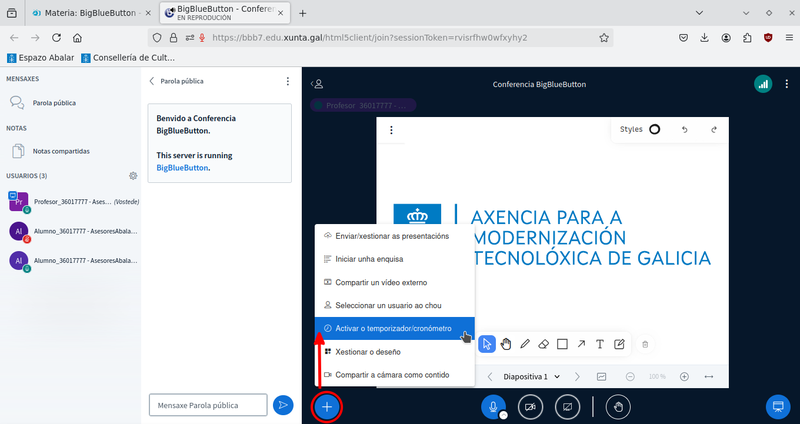Select Activar o temporizador/cronómetro

393,328
